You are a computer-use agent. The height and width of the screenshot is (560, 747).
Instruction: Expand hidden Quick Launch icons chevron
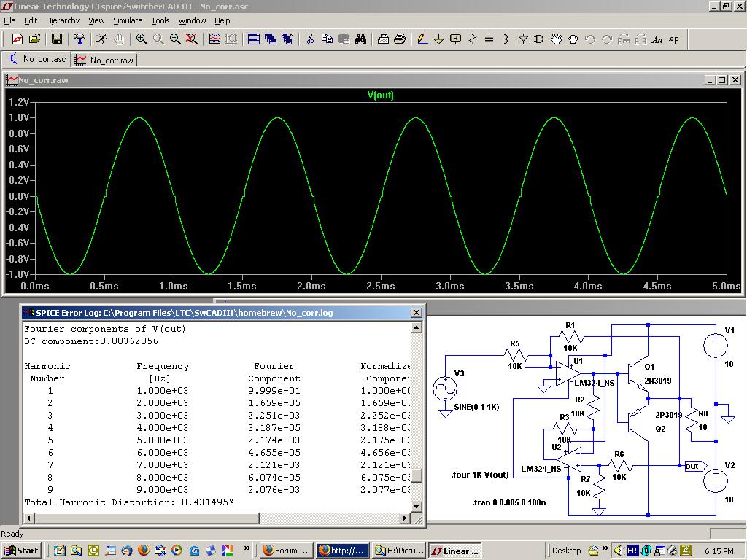[x=247, y=548]
